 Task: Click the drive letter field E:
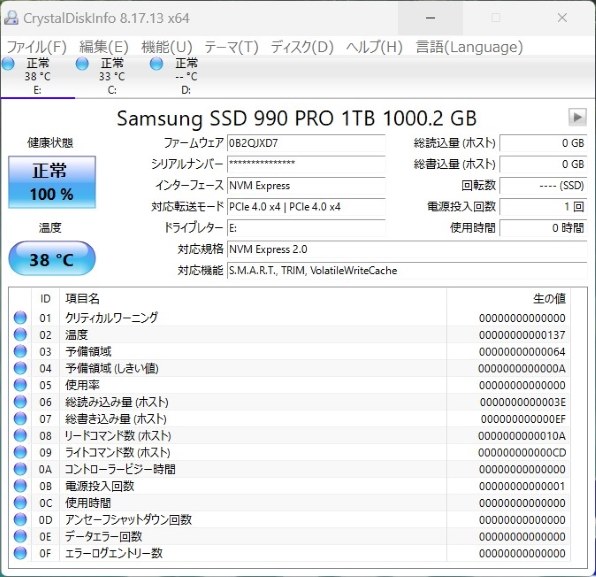click(x=306, y=228)
